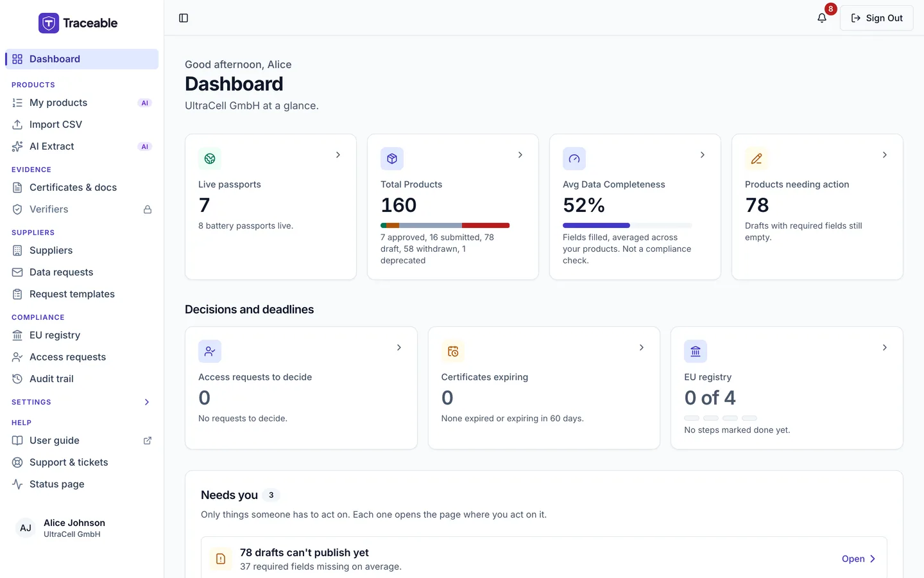The width and height of the screenshot is (924, 578).
Task: Click the Products needing action pencil icon
Action: (x=757, y=159)
